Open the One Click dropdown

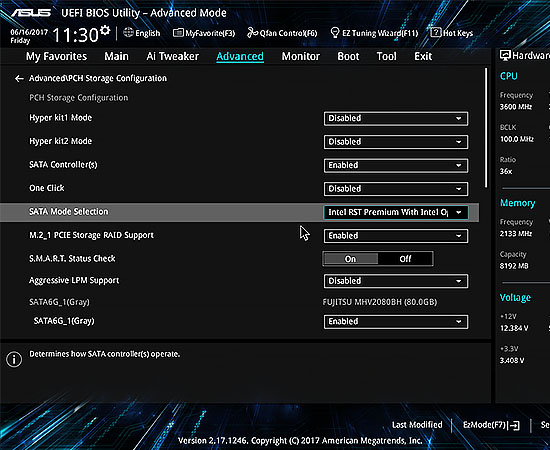(x=396, y=189)
